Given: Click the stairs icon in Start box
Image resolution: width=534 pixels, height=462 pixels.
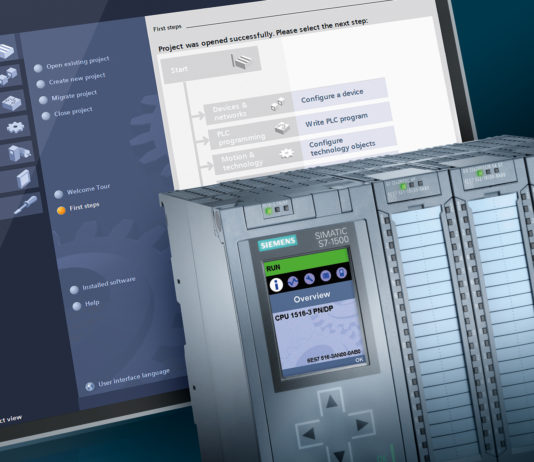Looking at the screenshot, I should point(242,61).
